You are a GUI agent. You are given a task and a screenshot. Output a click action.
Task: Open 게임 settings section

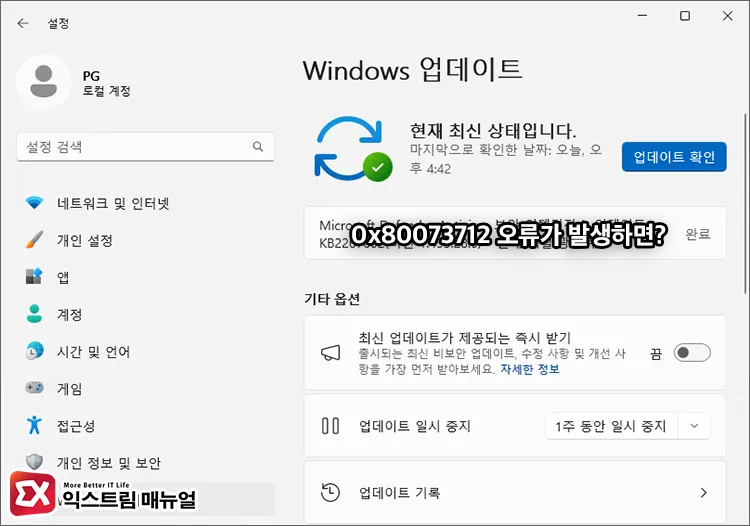click(x=69, y=389)
